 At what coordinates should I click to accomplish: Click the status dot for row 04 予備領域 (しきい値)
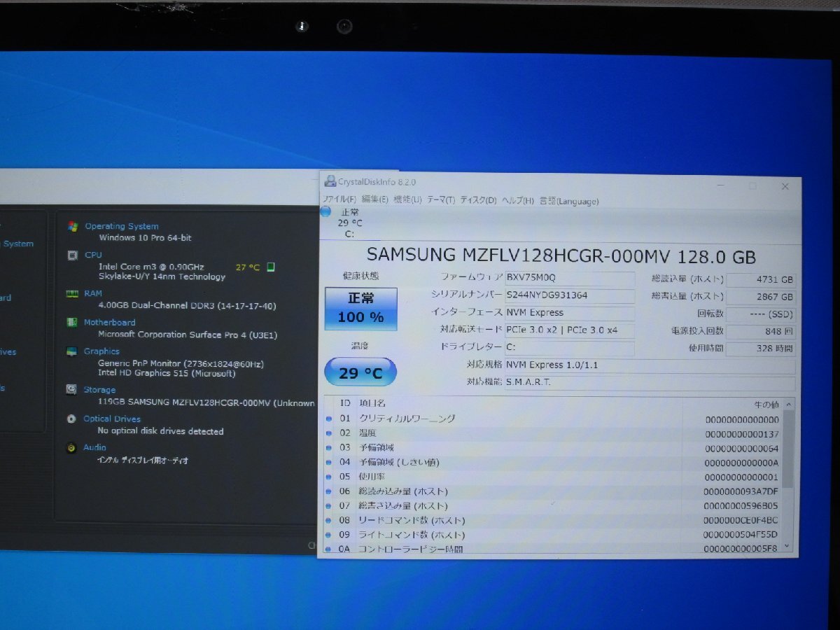pyautogui.click(x=328, y=462)
